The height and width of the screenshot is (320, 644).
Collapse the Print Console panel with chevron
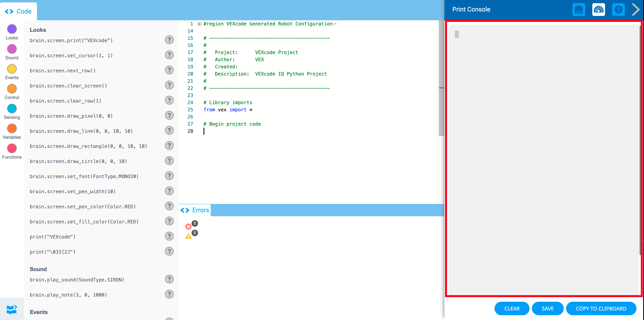pos(635,10)
